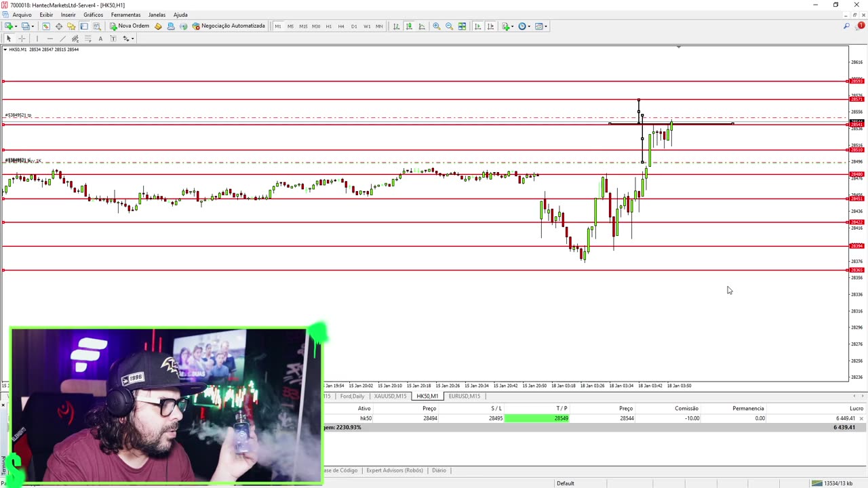
Task: Open the search magnifier icon
Action: pos(846,26)
